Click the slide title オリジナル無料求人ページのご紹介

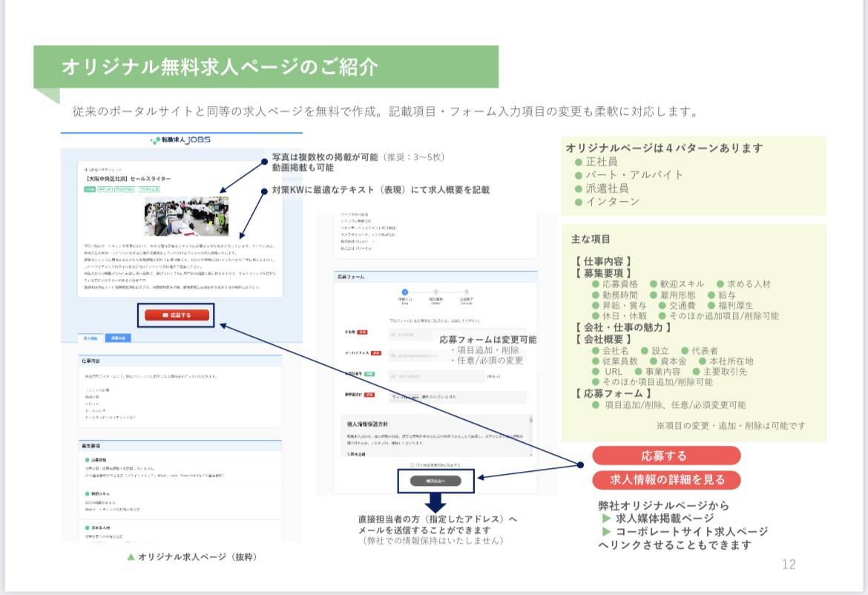[220, 67]
